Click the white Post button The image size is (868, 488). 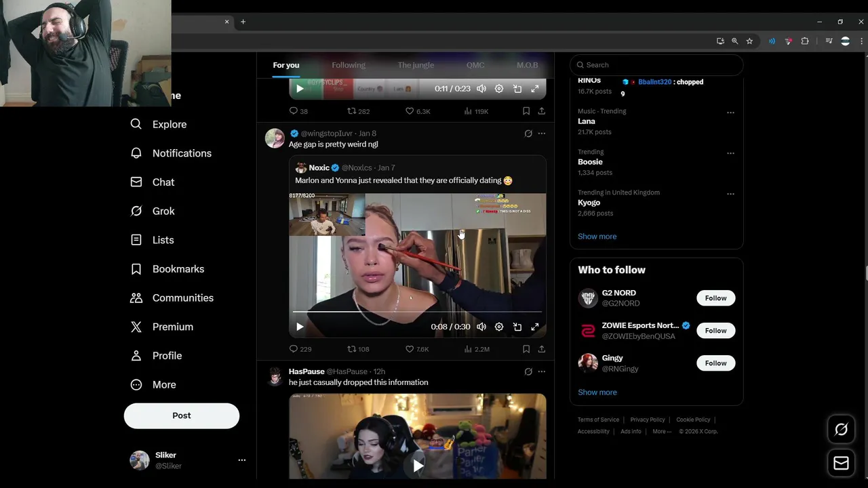[182, 415]
